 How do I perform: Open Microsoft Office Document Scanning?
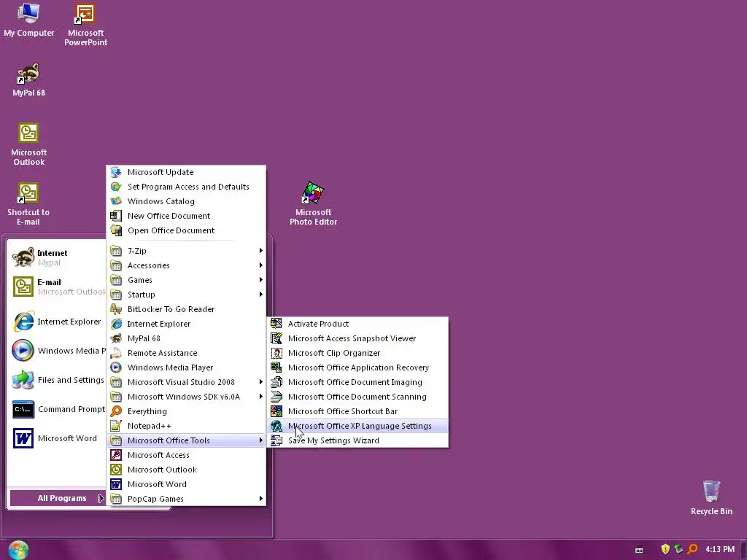(x=357, y=397)
